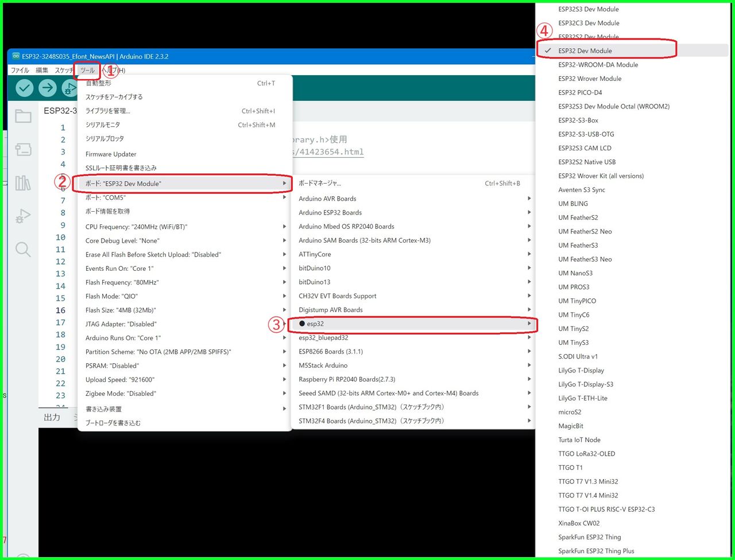Expand the Core Debug Level submenu
Screen dimensions: 735x560
[185, 240]
